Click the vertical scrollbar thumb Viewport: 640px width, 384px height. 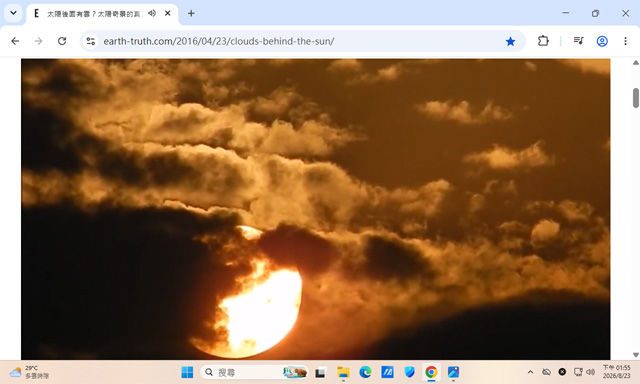pos(636,98)
